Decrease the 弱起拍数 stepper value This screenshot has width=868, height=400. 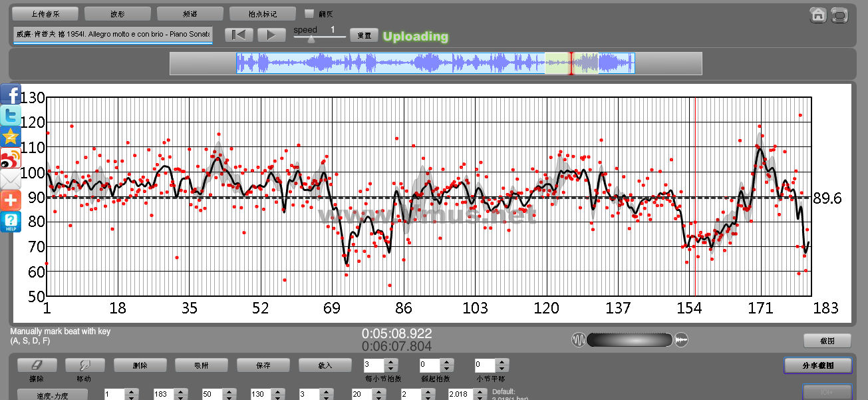coord(446,369)
